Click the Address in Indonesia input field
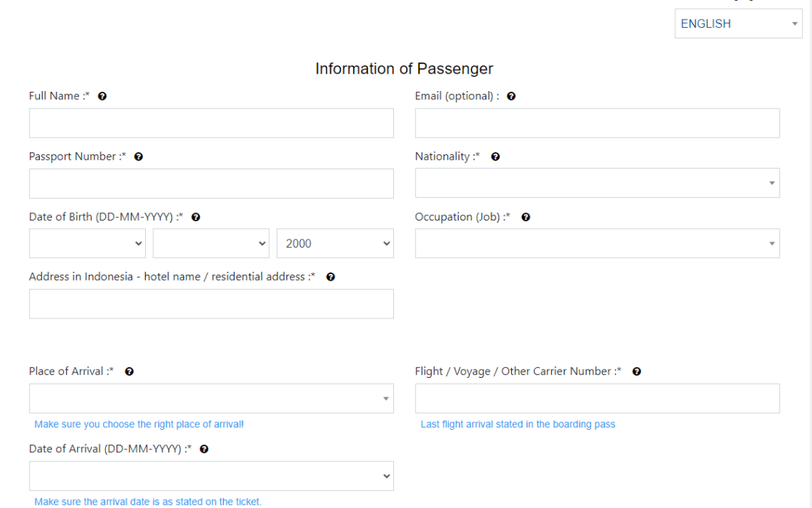 tap(211, 304)
